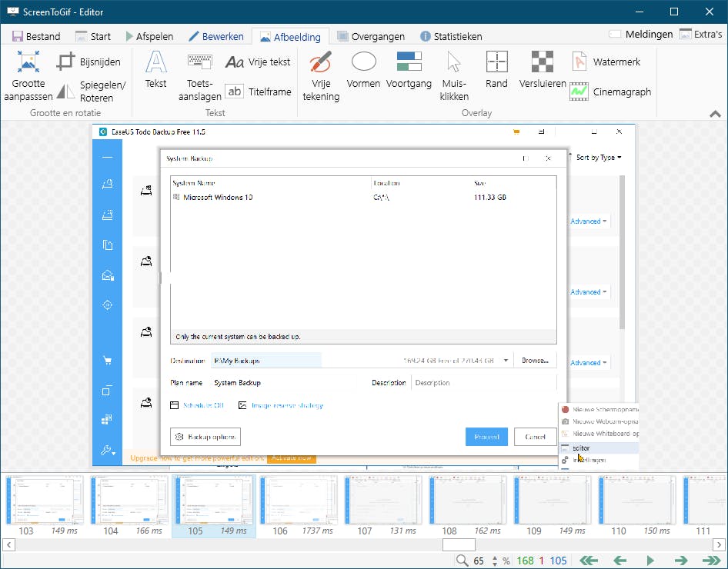Select the Cinemagraph tool
The width and height of the screenshot is (728, 569).
tap(611, 92)
